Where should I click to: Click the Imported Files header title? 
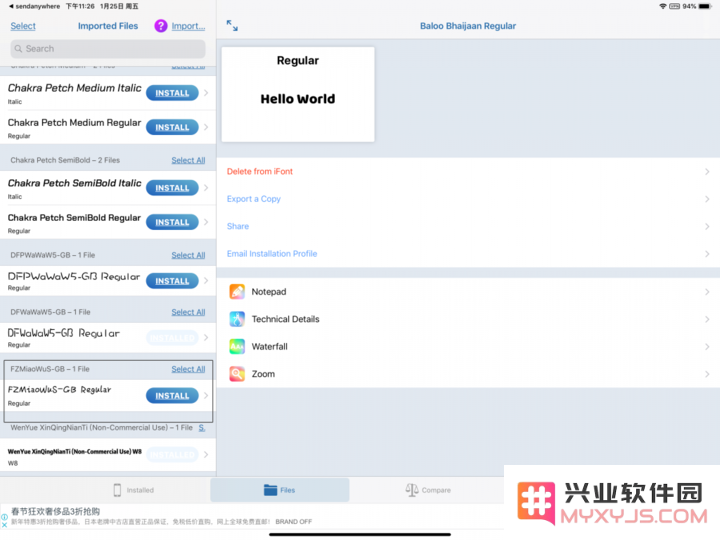tap(108, 26)
